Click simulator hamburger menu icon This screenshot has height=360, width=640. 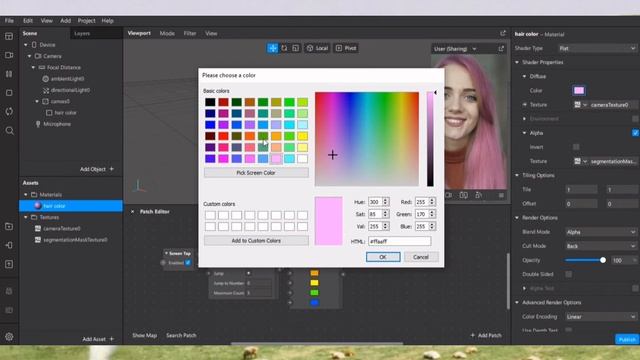pyautogui.click(x=501, y=196)
